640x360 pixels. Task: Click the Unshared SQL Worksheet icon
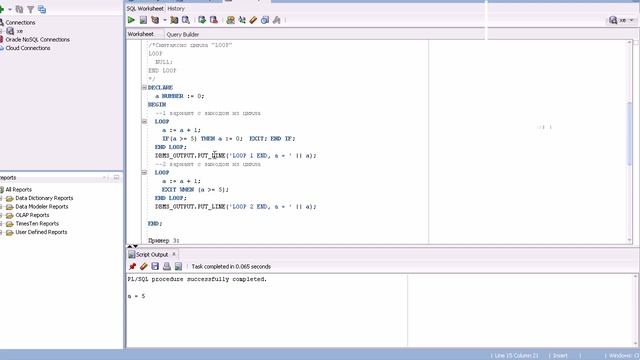click(x=230, y=20)
